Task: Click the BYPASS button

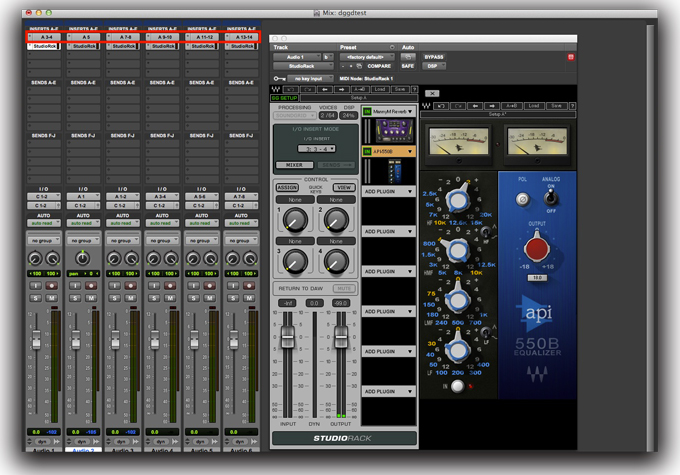Action: [x=434, y=57]
